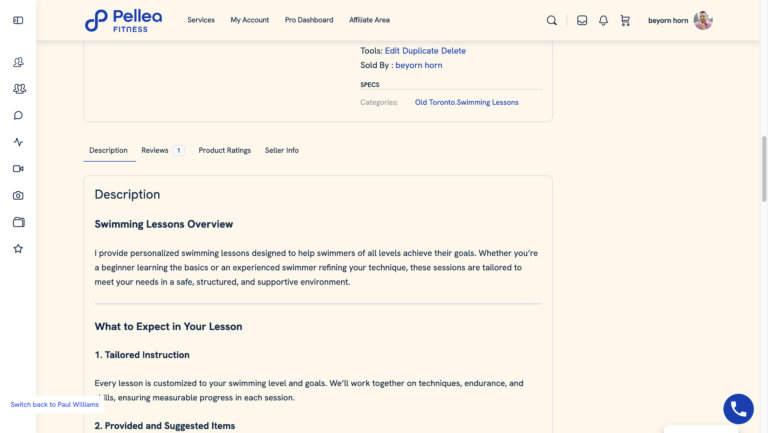Image resolution: width=768 pixels, height=433 pixels.
Task: Open the notifications bell icon
Action: click(x=603, y=20)
